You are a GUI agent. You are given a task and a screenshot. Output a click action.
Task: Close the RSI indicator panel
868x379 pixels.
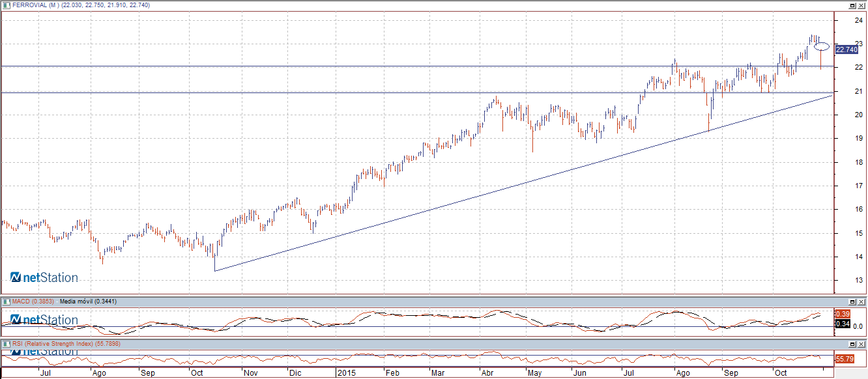(x=861, y=343)
